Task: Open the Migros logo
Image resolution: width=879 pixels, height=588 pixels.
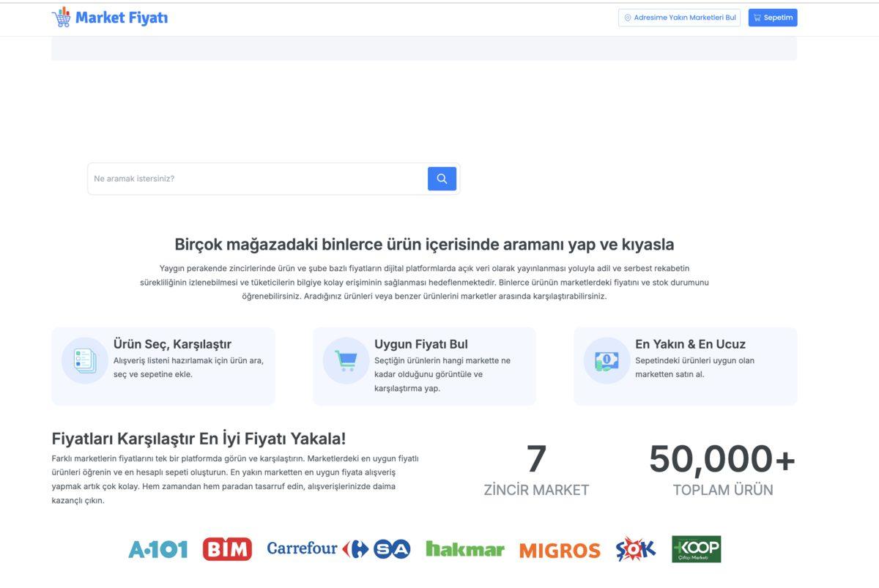Action: click(x=559, y=549)
